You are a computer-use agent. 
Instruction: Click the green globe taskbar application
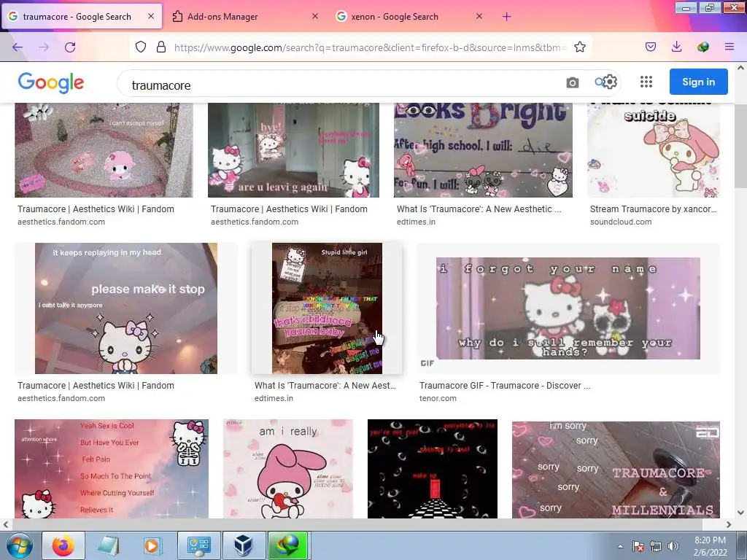[288, 545]
